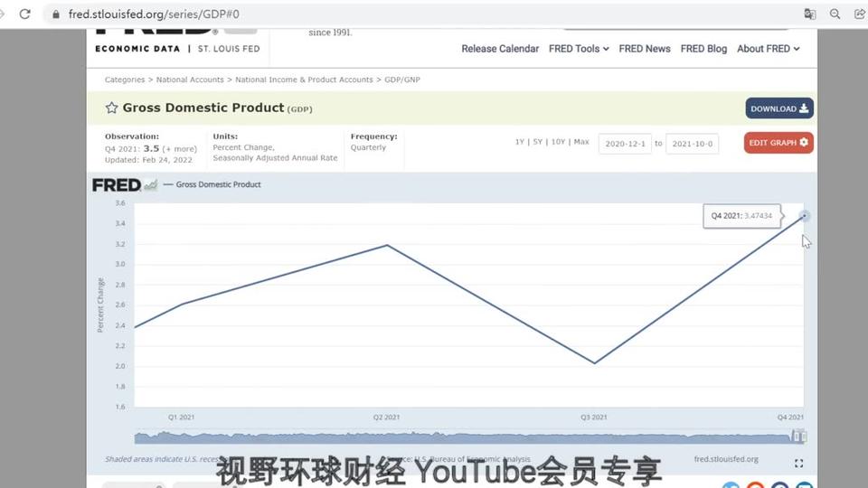Go to National Accounts breadcrumb
Viewport: 868px width, 488px height.
click(x=190, y=80)
